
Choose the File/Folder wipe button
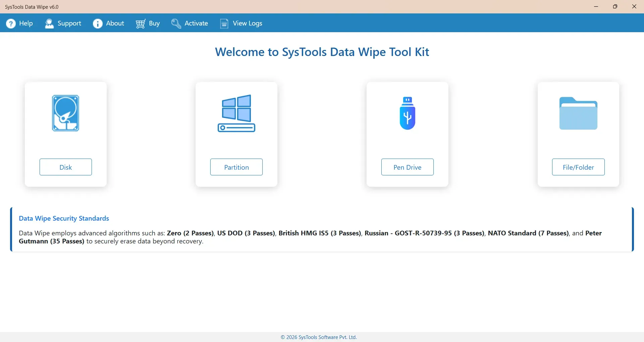578,167
